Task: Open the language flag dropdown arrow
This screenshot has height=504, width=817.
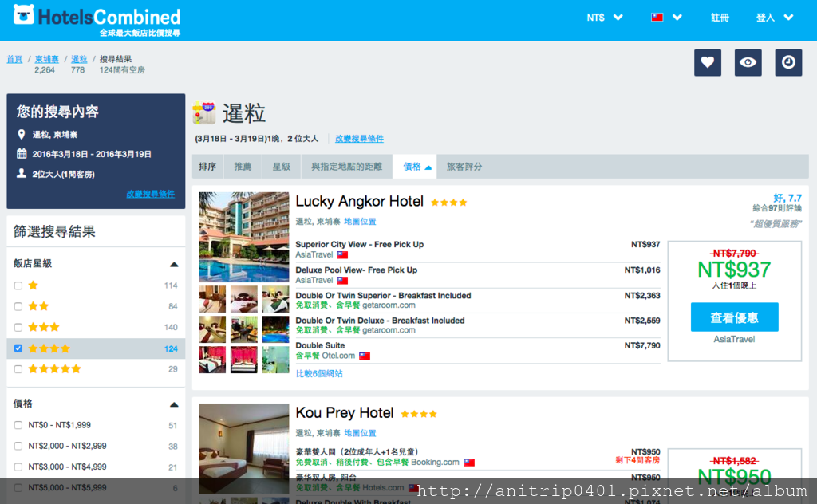Action: [677, 18]
